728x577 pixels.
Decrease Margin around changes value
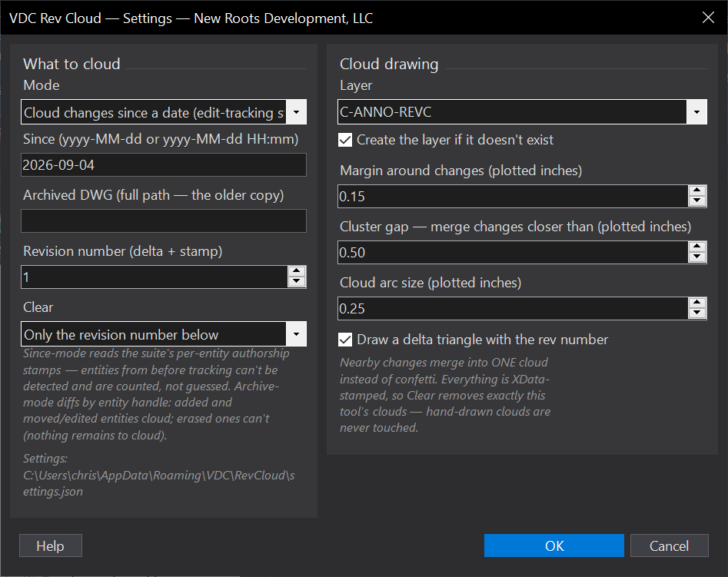[697, 201]
